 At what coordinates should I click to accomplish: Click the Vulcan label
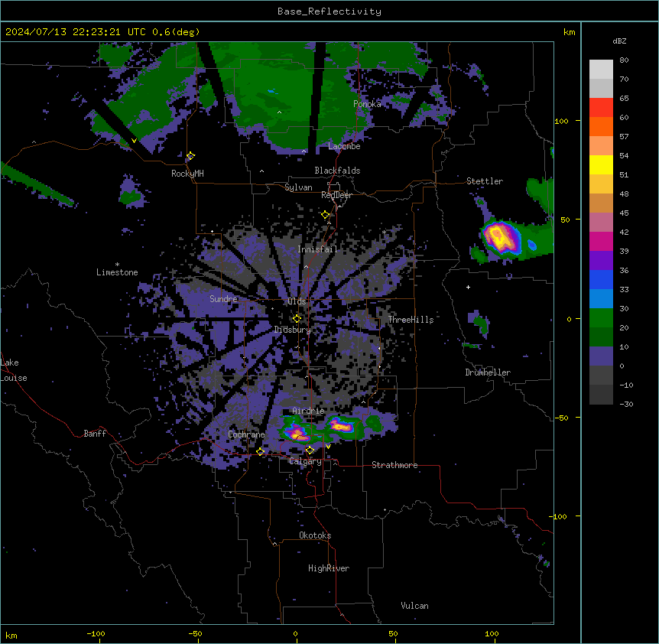click(x=415, y=606)
